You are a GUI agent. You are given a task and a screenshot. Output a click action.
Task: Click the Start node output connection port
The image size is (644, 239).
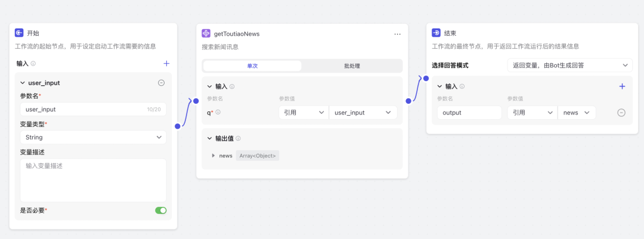pyautogui.click(x=178, y=126)
